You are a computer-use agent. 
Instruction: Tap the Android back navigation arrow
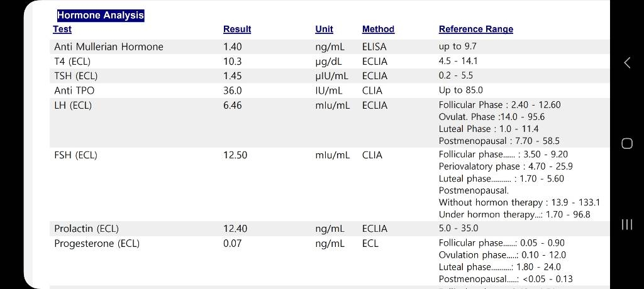point(627,63)
